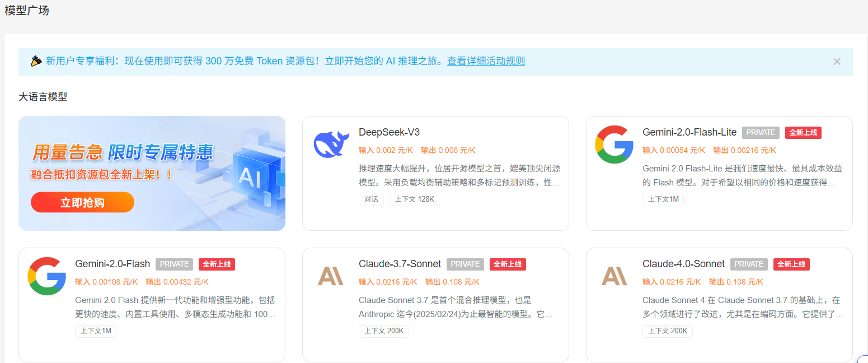The image size is (868, 363).
Task: Click the PRIVATE badge on Claude-4.0-Sonnet
Action: tap(749, 264)
